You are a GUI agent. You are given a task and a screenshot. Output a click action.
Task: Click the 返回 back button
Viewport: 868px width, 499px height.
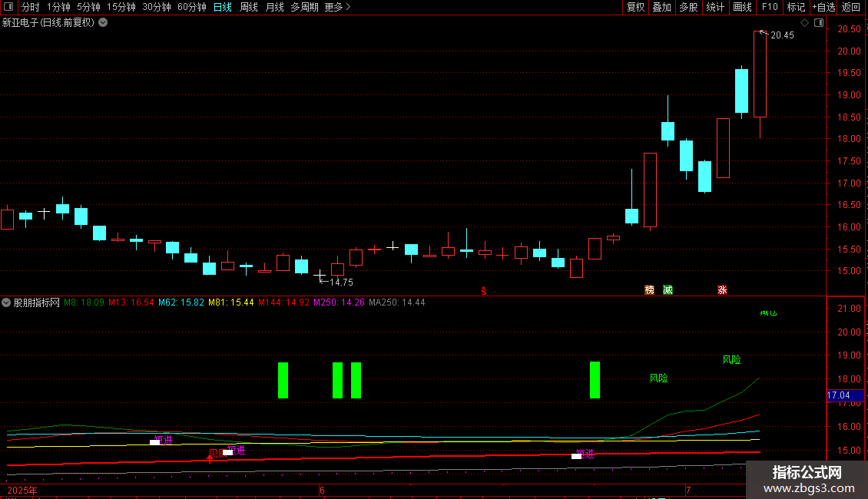click(x=851, y=7)
